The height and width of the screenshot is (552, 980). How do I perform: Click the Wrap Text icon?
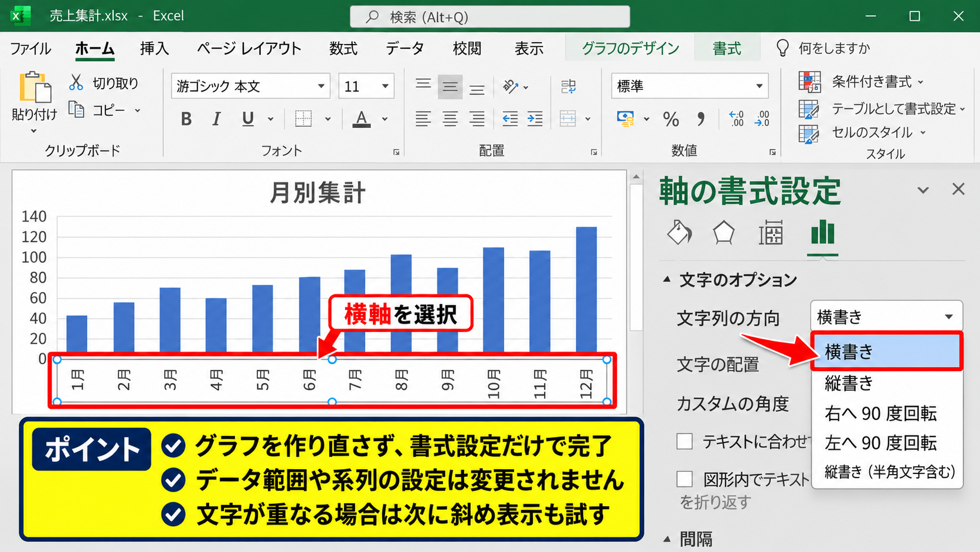coord(568,87)
